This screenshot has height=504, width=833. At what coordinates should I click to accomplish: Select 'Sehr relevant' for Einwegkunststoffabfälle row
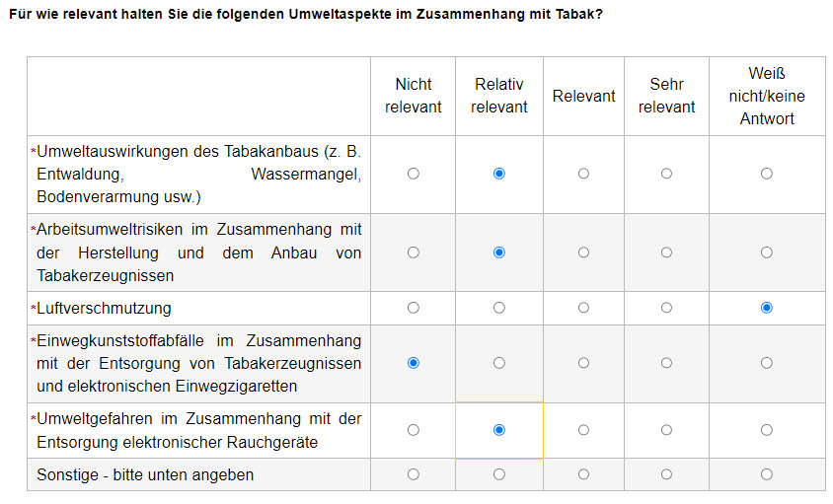pos(667,363)
